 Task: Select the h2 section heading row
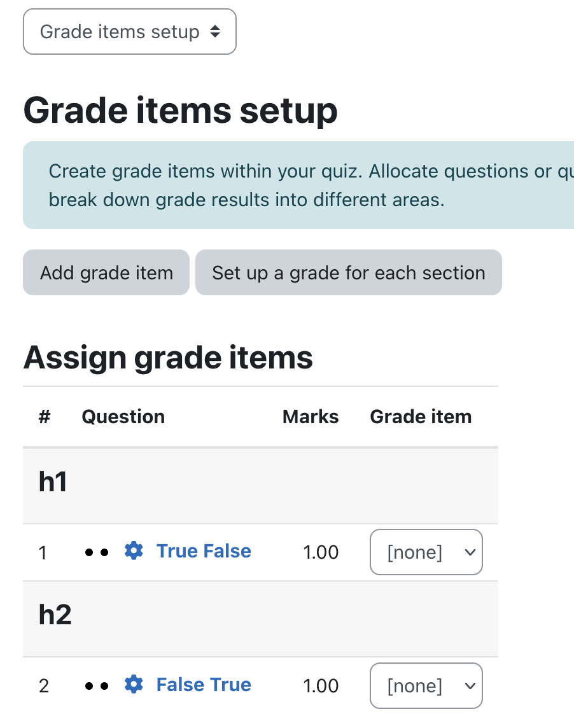pos(260,619)
